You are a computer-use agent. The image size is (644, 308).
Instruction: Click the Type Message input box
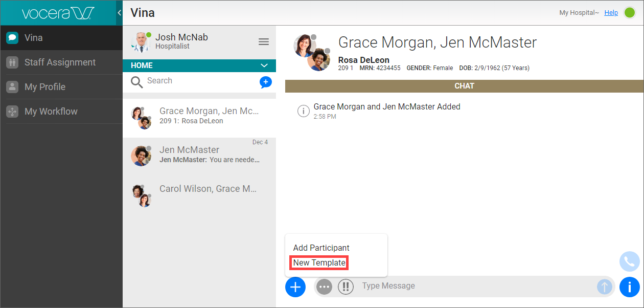[475, 286]
